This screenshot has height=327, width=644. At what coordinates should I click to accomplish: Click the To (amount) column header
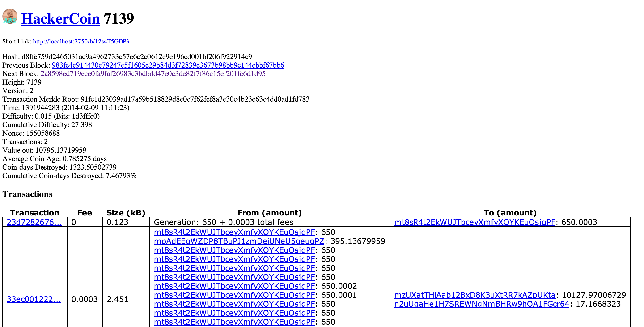(510, 213)
